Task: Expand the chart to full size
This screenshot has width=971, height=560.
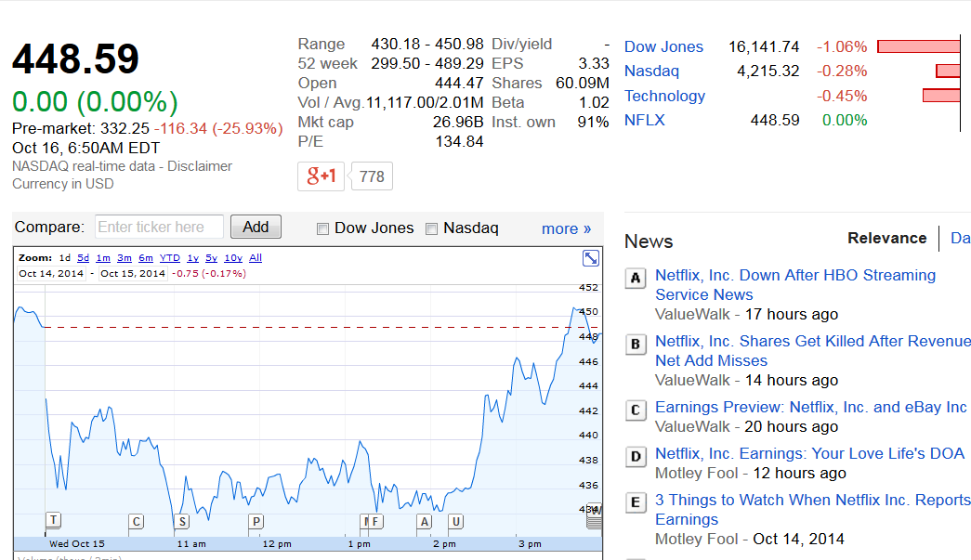Action: 591,258
